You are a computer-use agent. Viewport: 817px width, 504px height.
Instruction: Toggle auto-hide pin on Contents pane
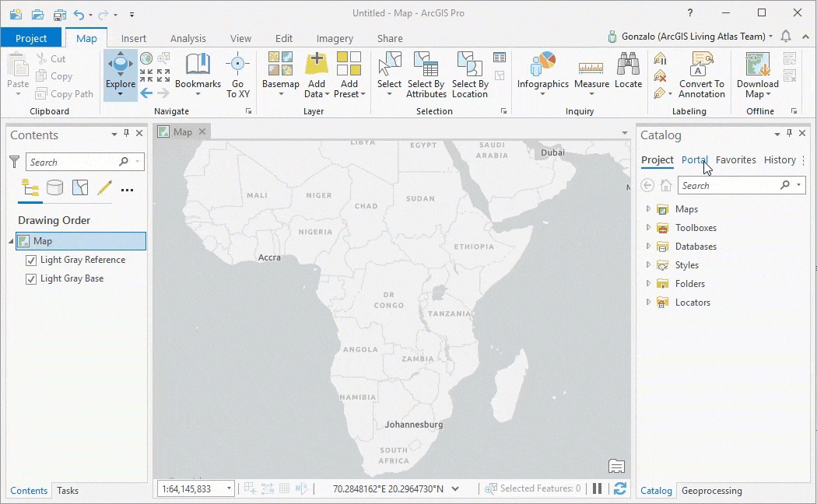[x=126, y=133]
